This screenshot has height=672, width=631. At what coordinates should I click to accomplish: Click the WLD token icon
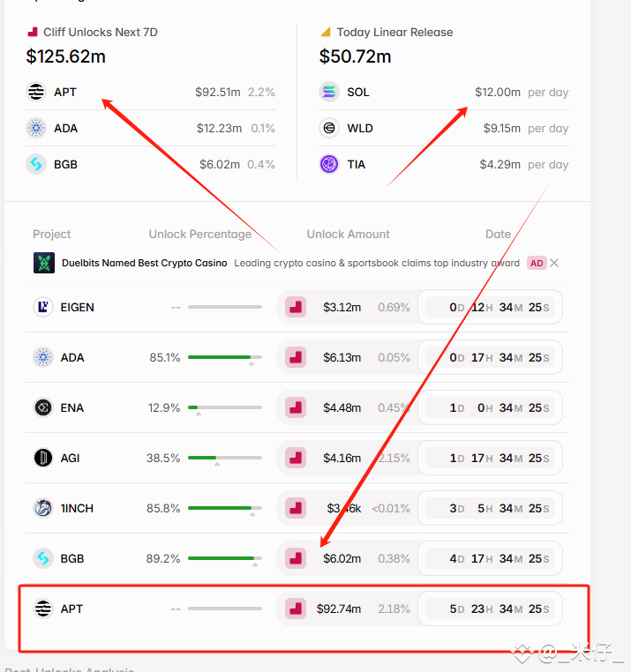click(329, 128)
